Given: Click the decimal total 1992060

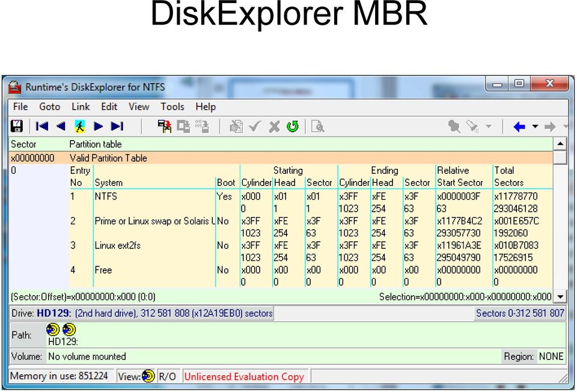Looking at the screenshot, I should (x=510, y=233).
